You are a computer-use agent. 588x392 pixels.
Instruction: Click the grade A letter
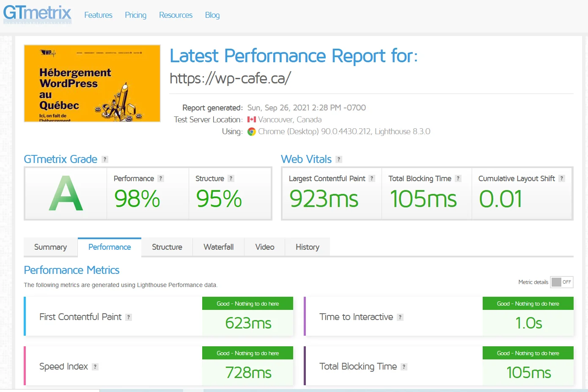pos(66,194)
